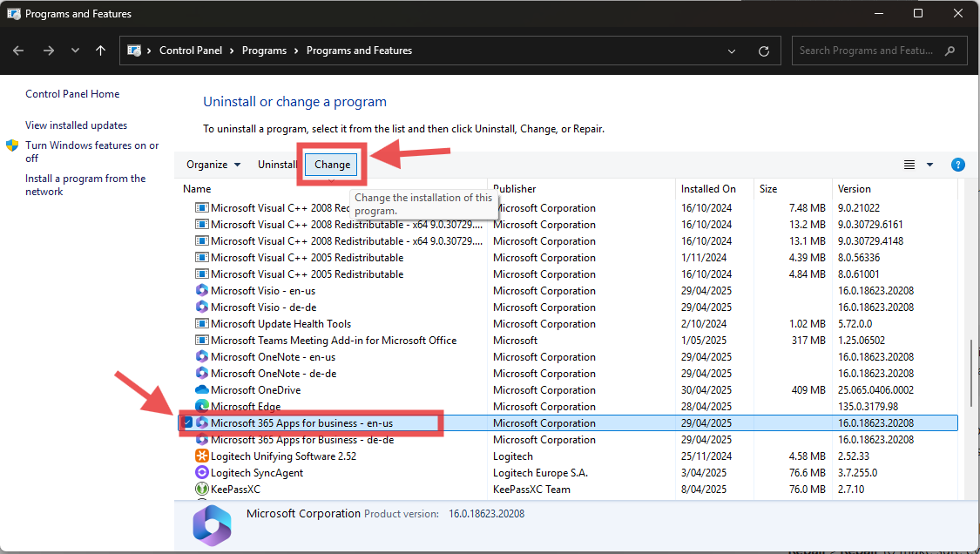Screen dimensions: 980x554
Task: Sort list by Installed On column
Action: (x=708, y=189)
